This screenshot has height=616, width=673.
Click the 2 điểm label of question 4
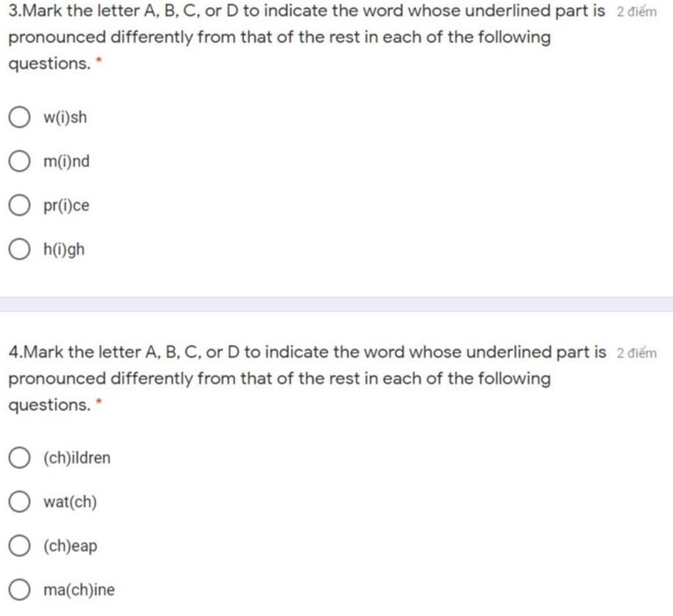pos(636,353)
